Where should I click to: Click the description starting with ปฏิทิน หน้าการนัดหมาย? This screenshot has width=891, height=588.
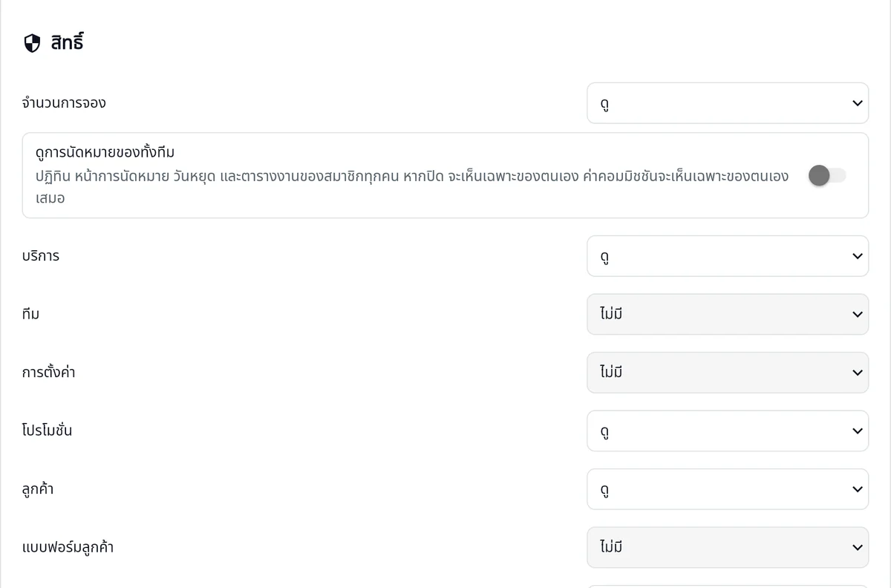click(x=412, y=187)
